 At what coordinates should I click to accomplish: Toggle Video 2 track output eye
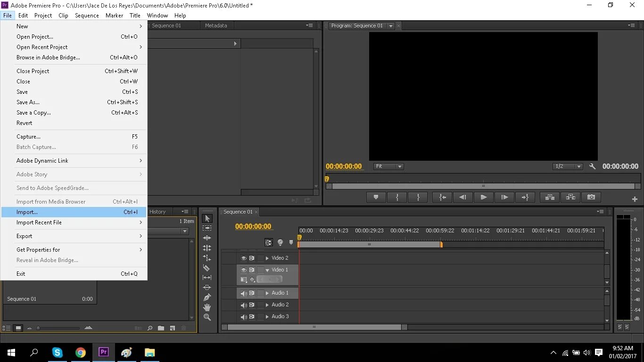tap(244, 258)
